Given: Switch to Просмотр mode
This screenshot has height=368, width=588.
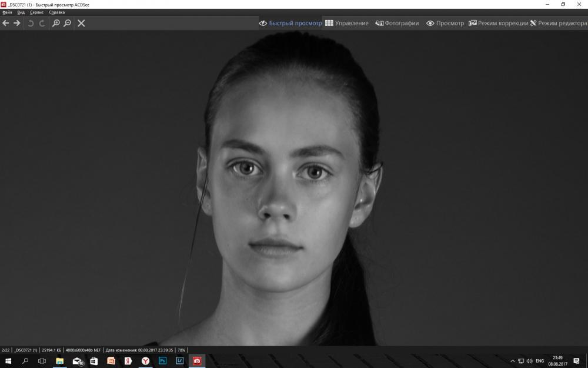Looking at the screenshot, I should pos(445,24).
